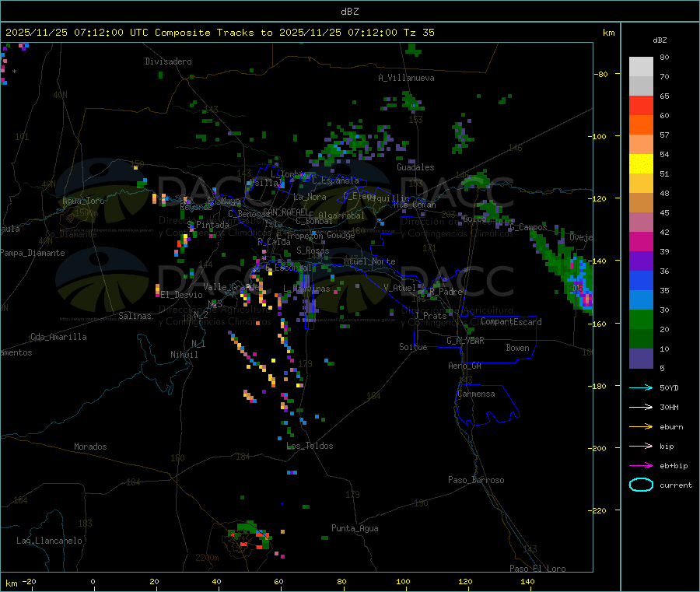Click the Paso_El_Loro map label
700x592 pixels.
538,569
